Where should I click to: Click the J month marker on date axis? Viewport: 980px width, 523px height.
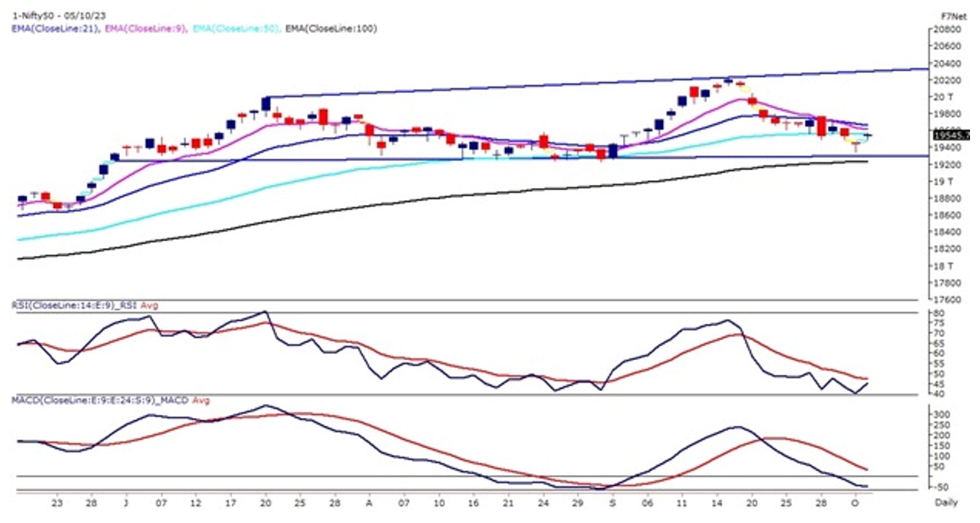coord(126,503)
